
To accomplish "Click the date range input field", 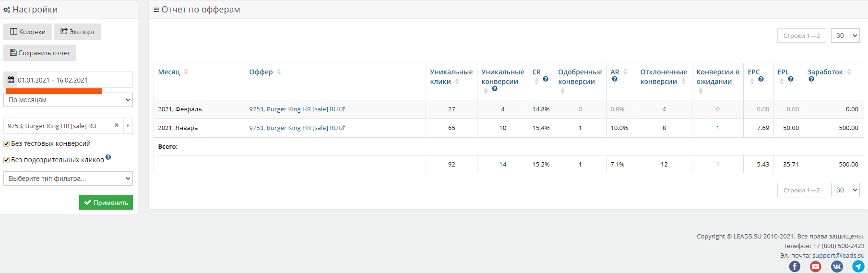I will 72,80.
